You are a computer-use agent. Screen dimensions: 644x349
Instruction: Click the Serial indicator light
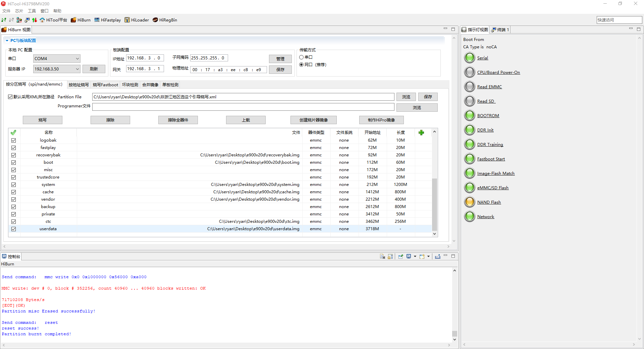470,58
